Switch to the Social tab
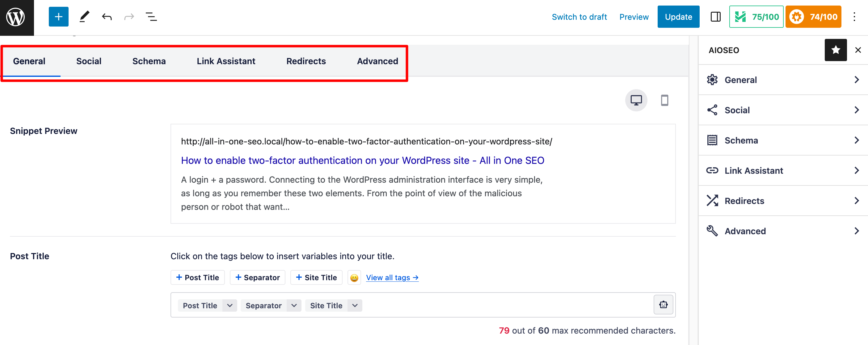868x345 pixels. tap(89, 61)
